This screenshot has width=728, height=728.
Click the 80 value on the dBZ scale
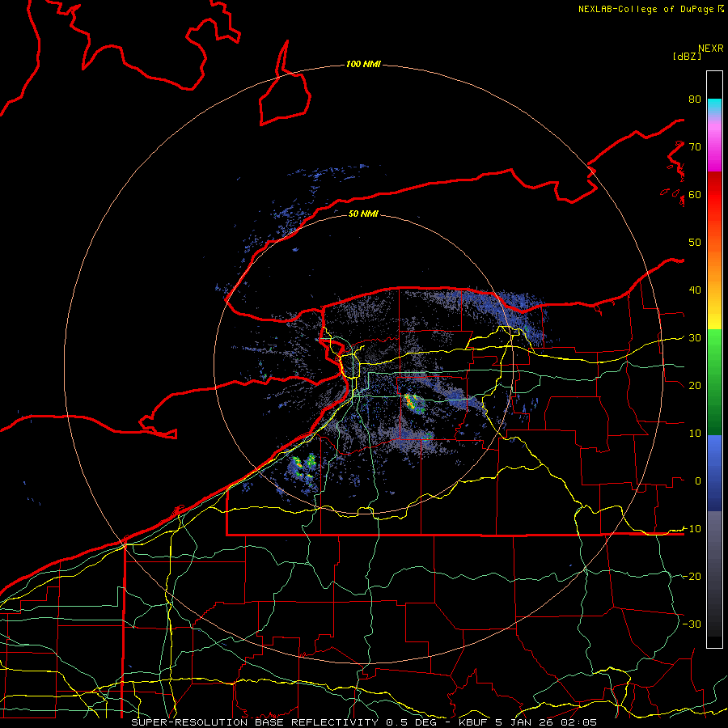695,99
